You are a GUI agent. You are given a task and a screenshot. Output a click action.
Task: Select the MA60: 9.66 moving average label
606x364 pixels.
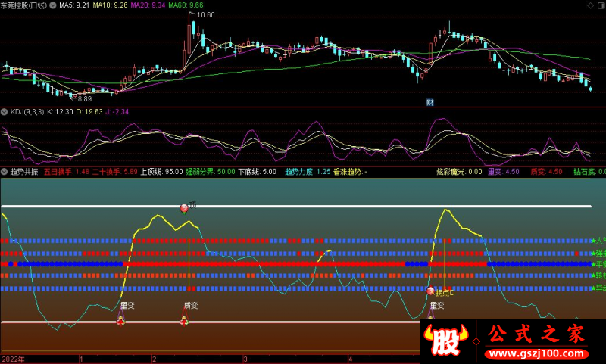click(x=184, y=5)
